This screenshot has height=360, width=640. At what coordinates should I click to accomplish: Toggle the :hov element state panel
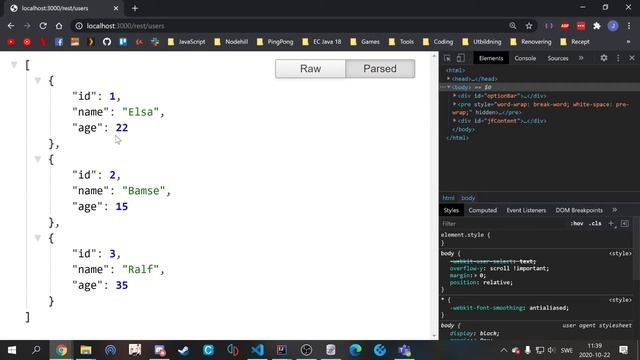[577, 223]
